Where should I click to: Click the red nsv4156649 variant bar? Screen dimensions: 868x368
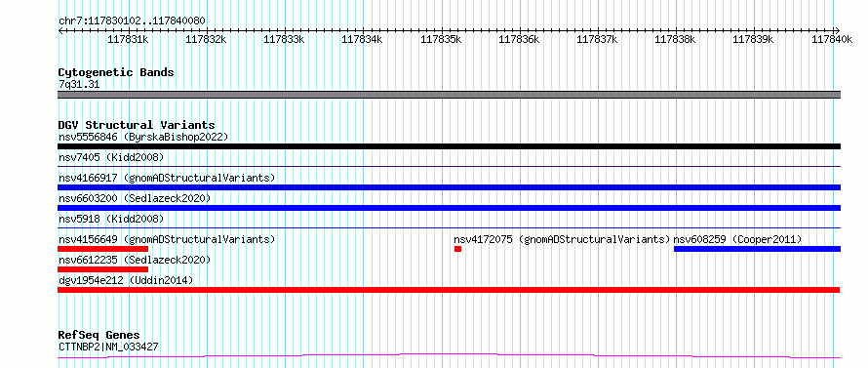tap(103, 249)
